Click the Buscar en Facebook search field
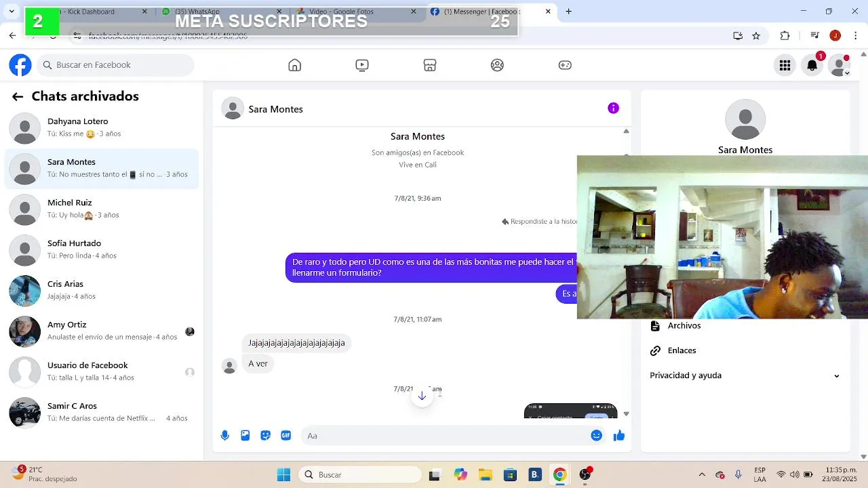Image resolution: width=868 pixels, height=488 pixels. (x=115, y=65)
